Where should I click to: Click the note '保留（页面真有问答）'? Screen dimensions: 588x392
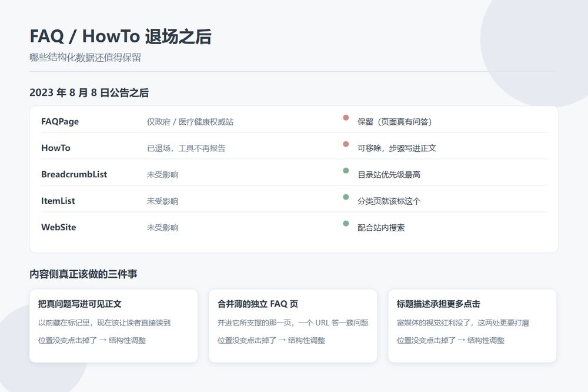[395, 122]
